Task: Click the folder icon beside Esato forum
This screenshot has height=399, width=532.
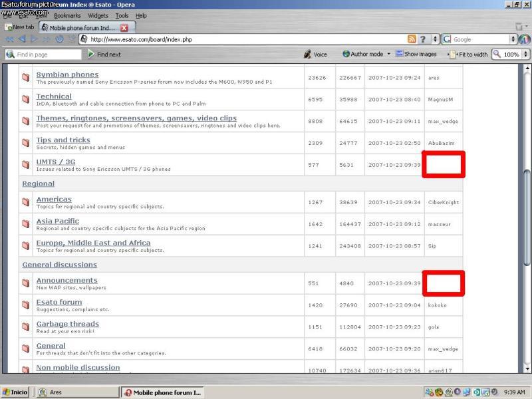Action: click(26, 305)
